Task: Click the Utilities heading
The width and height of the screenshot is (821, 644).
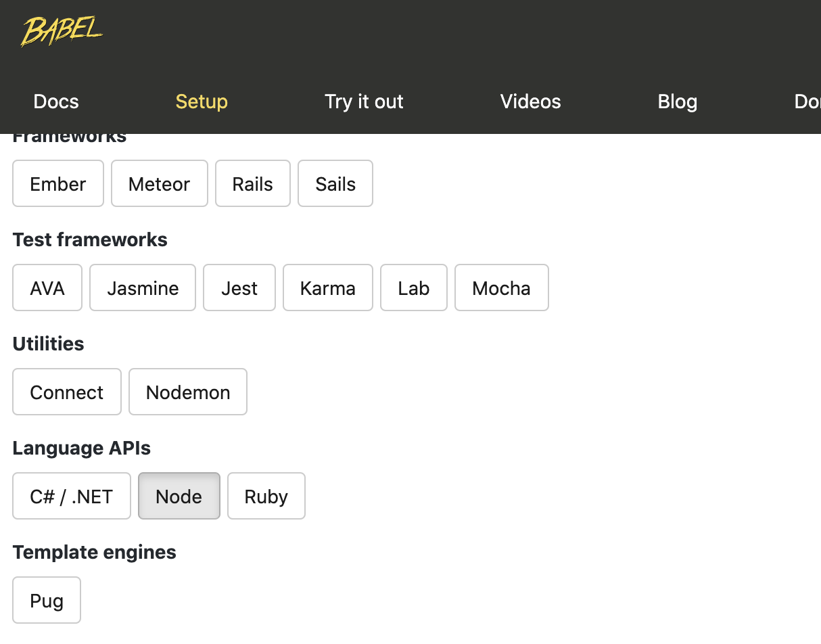Action: click(49, 344)
